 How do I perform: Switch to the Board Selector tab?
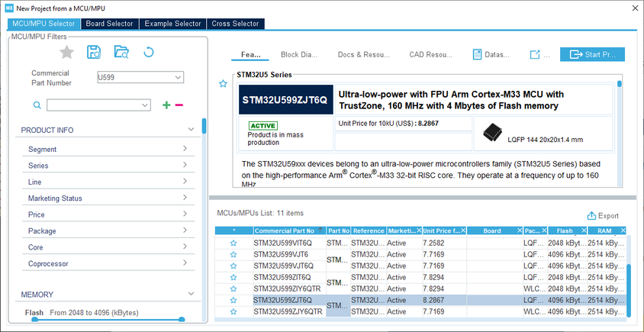pos(110,24)
